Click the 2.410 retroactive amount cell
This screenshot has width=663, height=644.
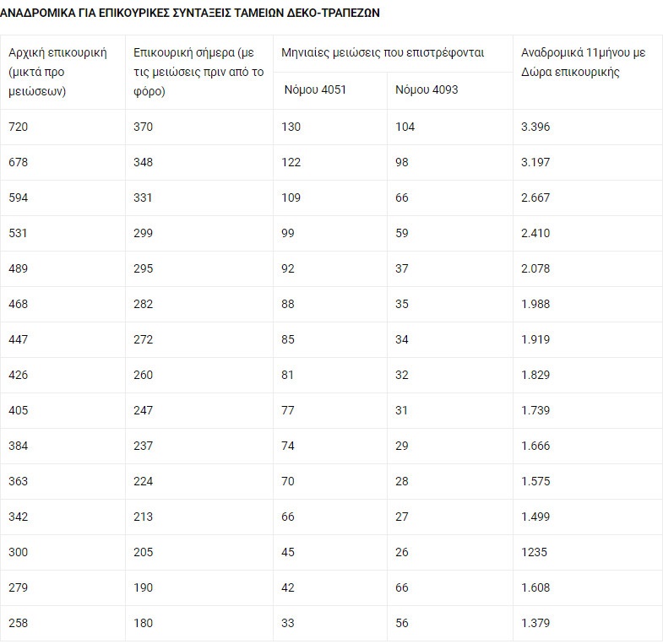point(535,233)
